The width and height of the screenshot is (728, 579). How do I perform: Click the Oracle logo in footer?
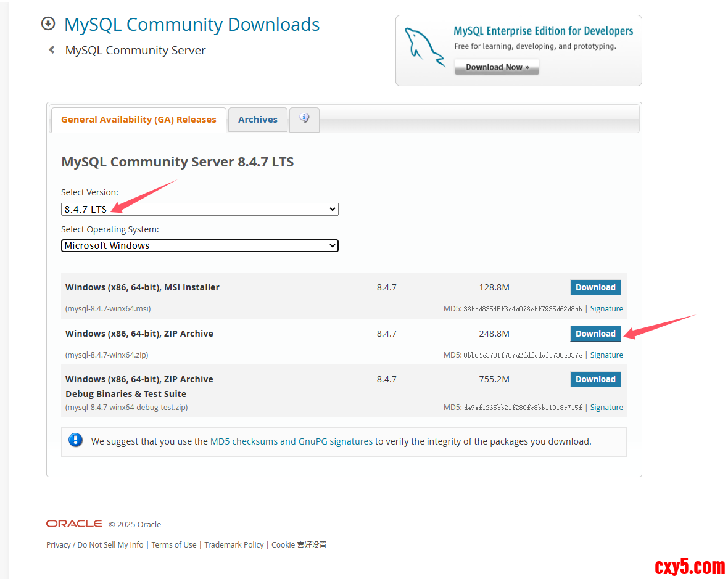74,524
